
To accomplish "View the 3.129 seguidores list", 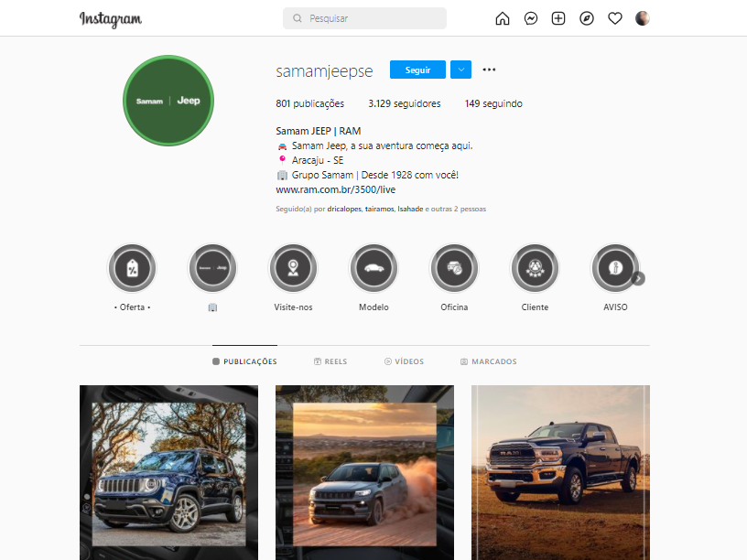I will click(404, 103).
